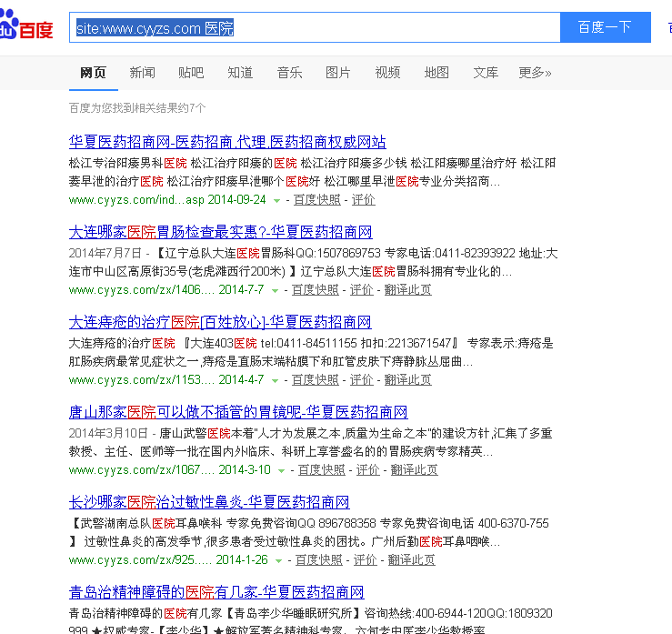Click the URL www.cyyzs.com/ind...asp
672x634 pixels.
click(136, 200)
